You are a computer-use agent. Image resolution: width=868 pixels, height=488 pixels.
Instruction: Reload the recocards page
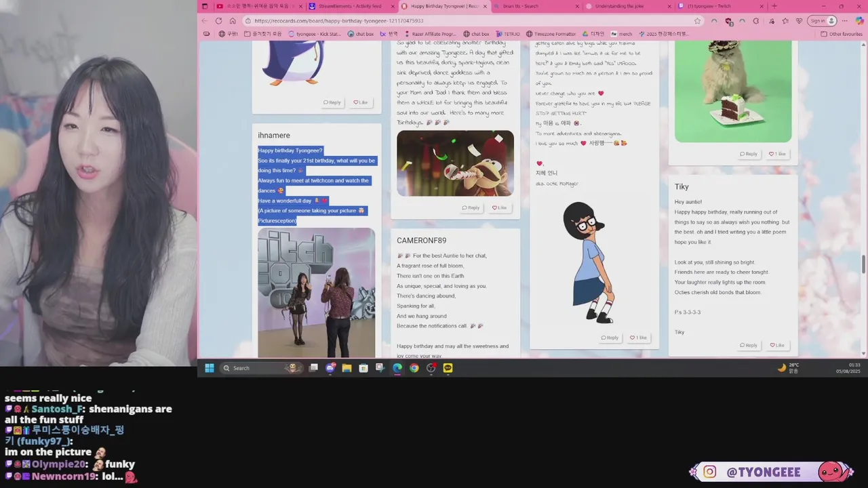(218, 21)
